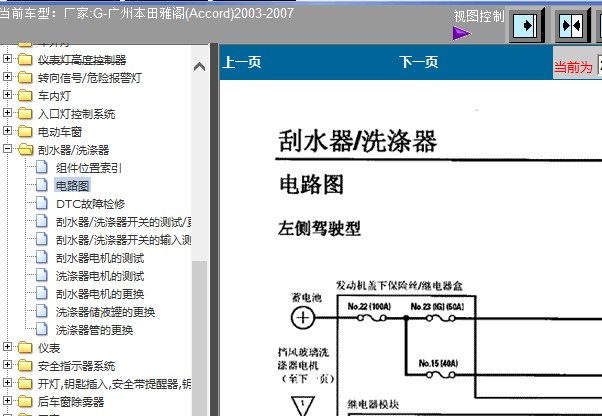Select the 电动车窗 folder label

click(60, 132)
